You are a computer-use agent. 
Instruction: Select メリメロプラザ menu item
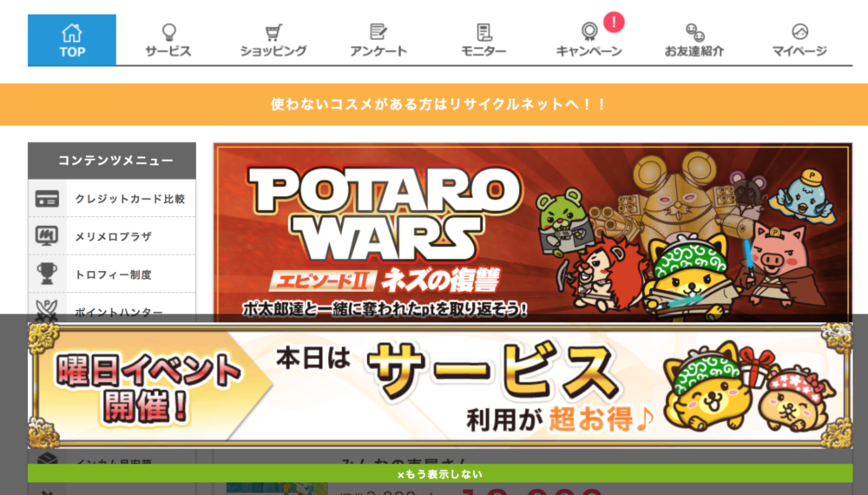(x=112, y=236)
